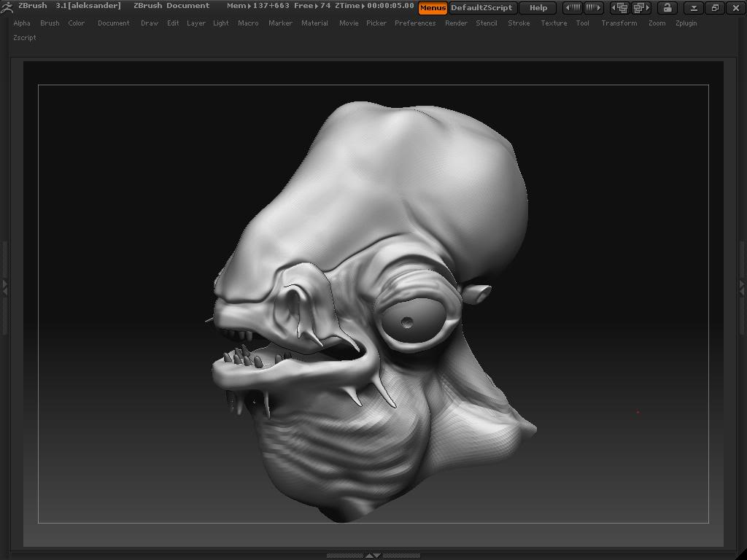The image size is (747, 560).
Task: Open the Stencil menu
Action: [x=487, y=23]
